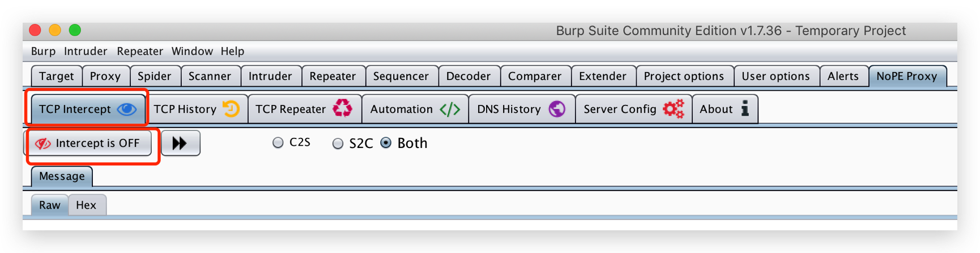The image size is (980, 253).
Task: Open the Burp menu
Action: tap(43, 51)
